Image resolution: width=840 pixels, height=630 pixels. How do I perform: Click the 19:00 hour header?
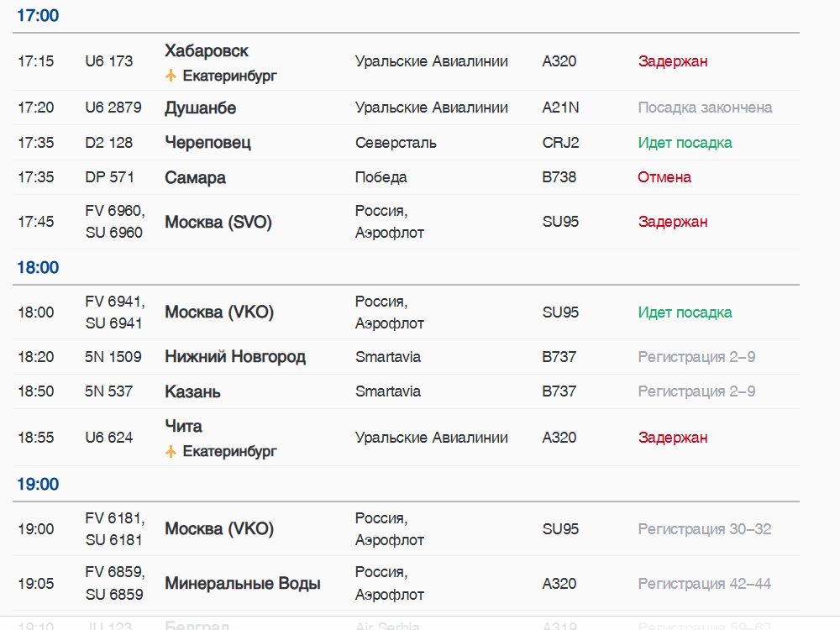point(38,484)
